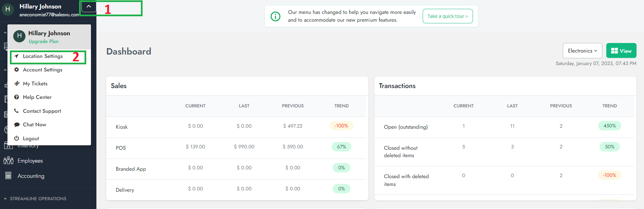Open the Electronics location dropdown
This screenshot has height=209, width=644.
pos(582,51)
